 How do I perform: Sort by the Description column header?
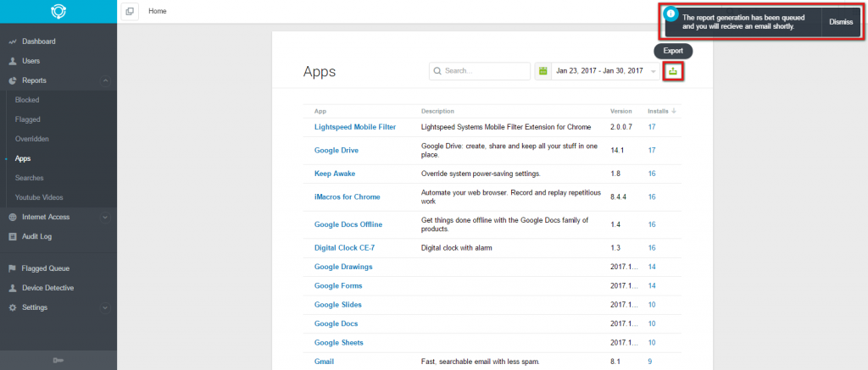[x=437, y=111]
